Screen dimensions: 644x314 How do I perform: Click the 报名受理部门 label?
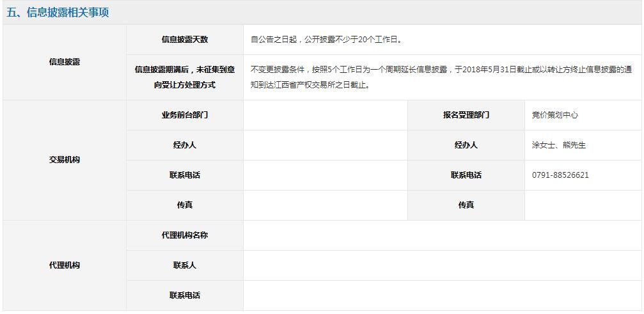tap(466, 115)
